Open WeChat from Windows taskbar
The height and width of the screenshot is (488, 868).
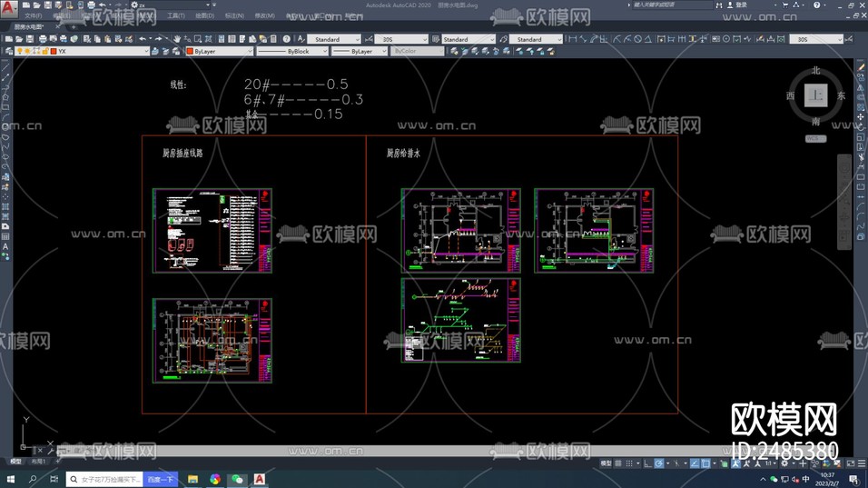click(x=238, y=479)
